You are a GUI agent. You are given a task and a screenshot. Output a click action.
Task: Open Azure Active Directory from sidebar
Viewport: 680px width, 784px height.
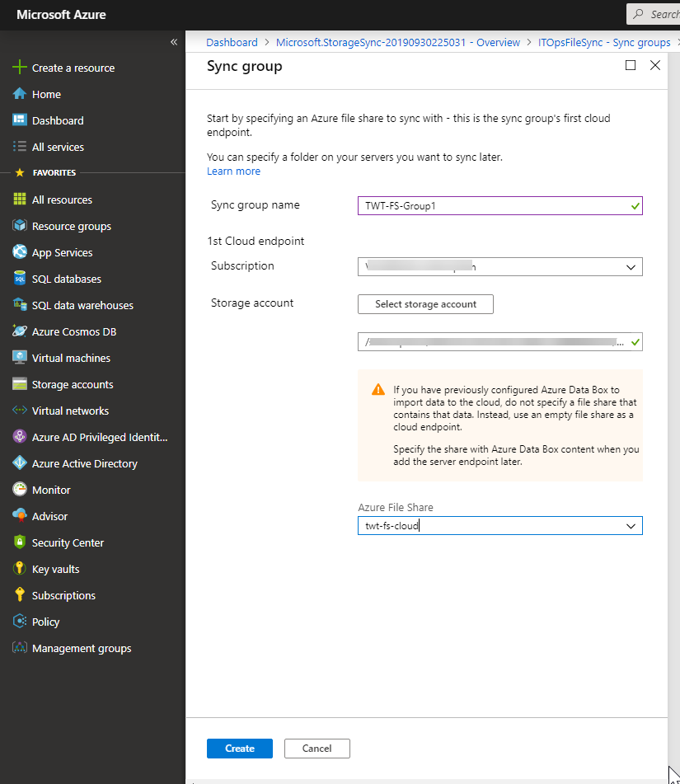(x=85, y=463)
